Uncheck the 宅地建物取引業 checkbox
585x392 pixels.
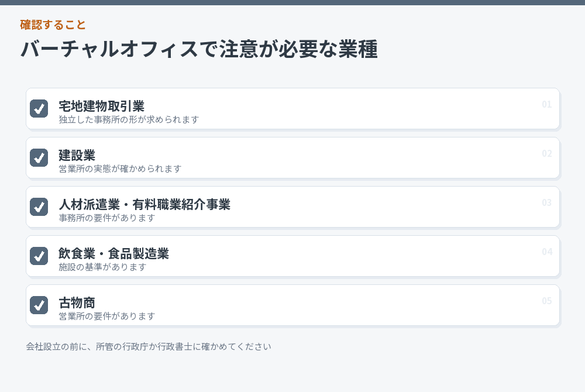point(39,109)
